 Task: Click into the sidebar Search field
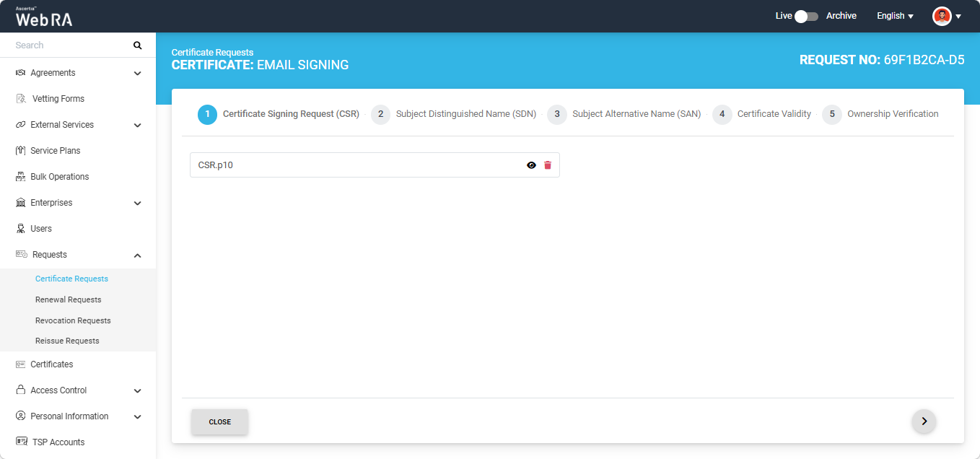(x=71, y=45)
